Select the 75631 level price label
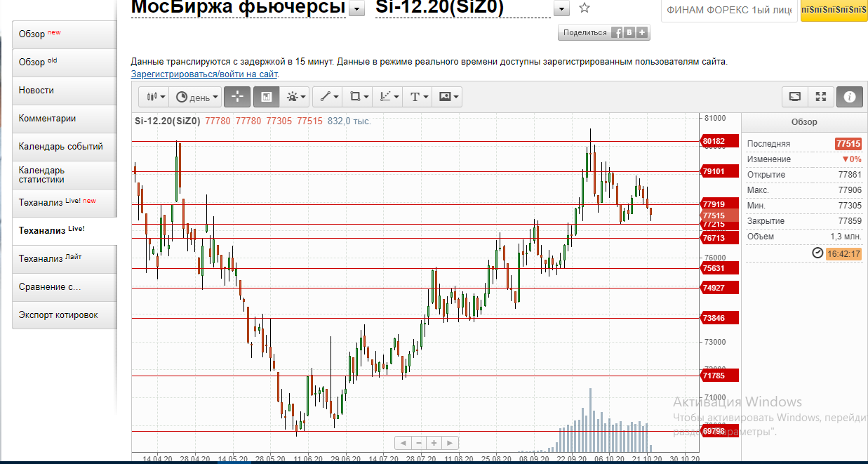The image size is (868, 464). (x=720, y=268)
